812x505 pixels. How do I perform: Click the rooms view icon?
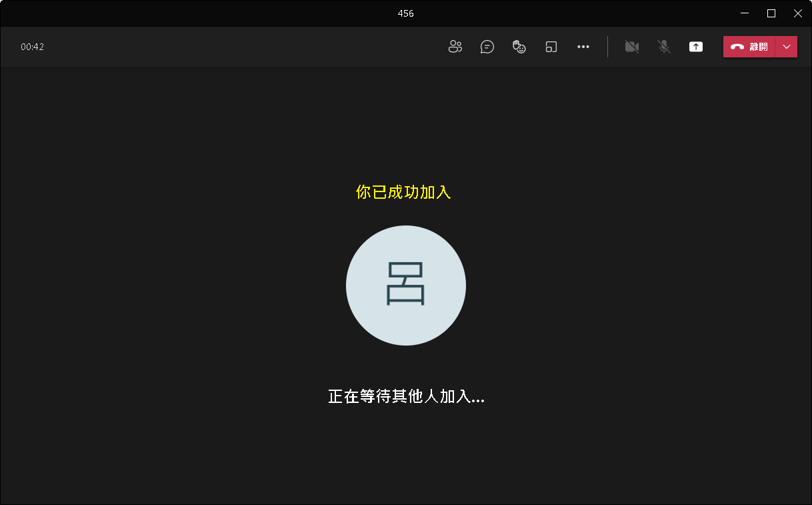tap(551, 47)
